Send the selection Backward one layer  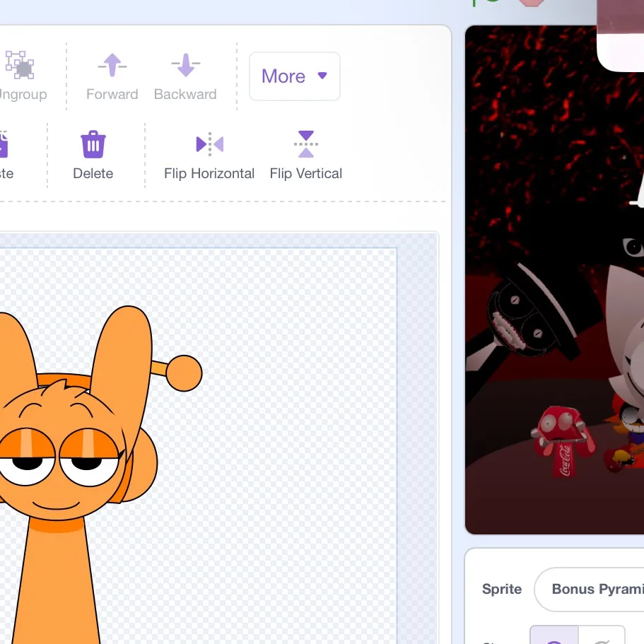pos(185,76)
